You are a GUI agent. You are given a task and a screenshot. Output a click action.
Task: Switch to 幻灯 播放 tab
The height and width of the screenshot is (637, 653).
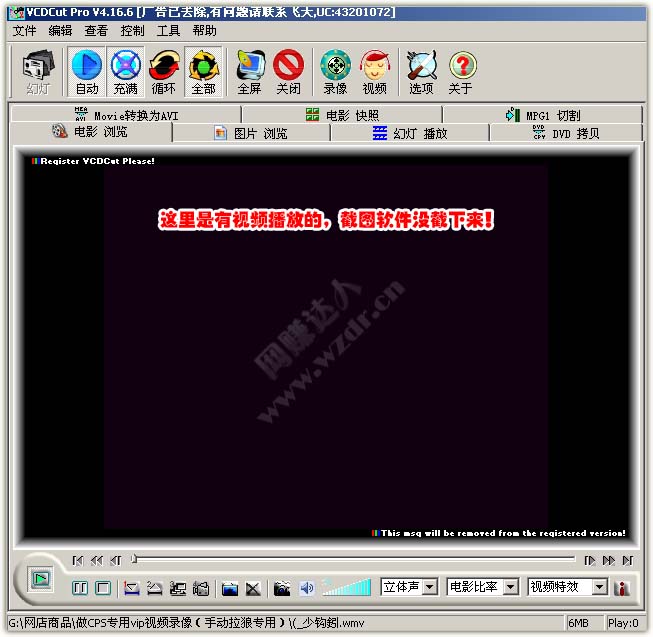[409, 133]
